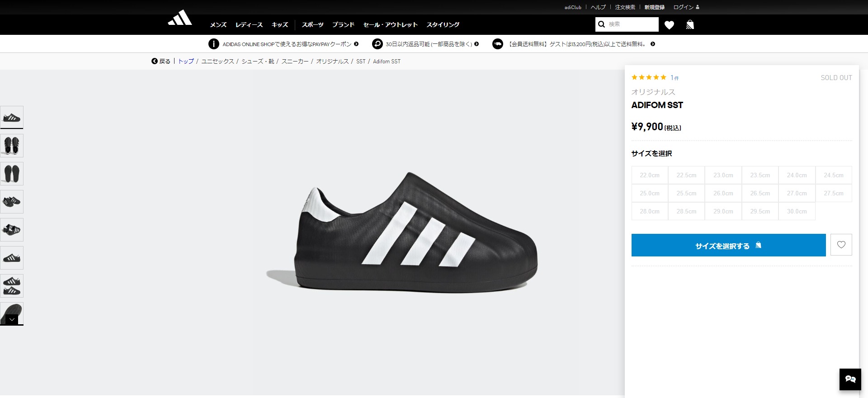Click the login user icon

tap(698, 7)
